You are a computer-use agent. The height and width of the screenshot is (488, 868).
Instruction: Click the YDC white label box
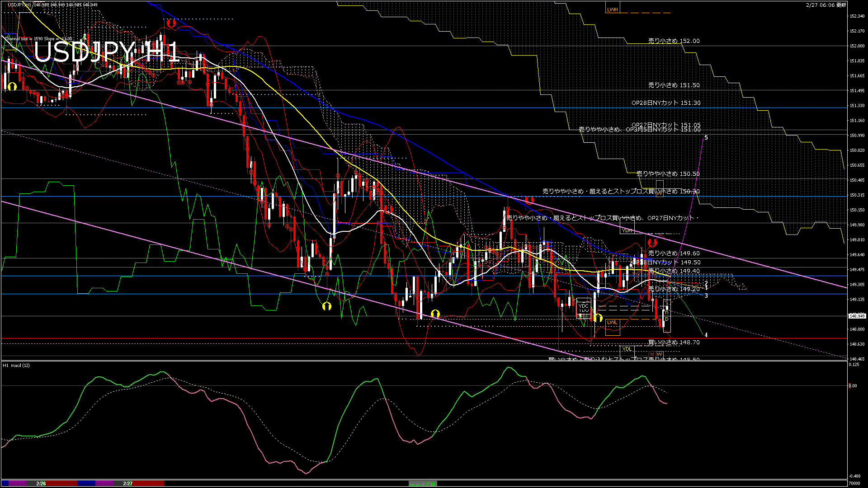coord(584,306)
